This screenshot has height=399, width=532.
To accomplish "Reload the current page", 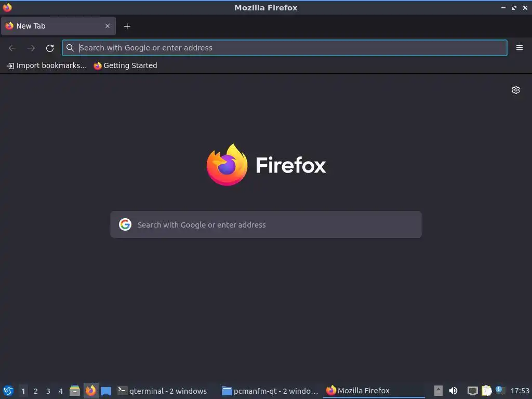I will tap(50, 48).
